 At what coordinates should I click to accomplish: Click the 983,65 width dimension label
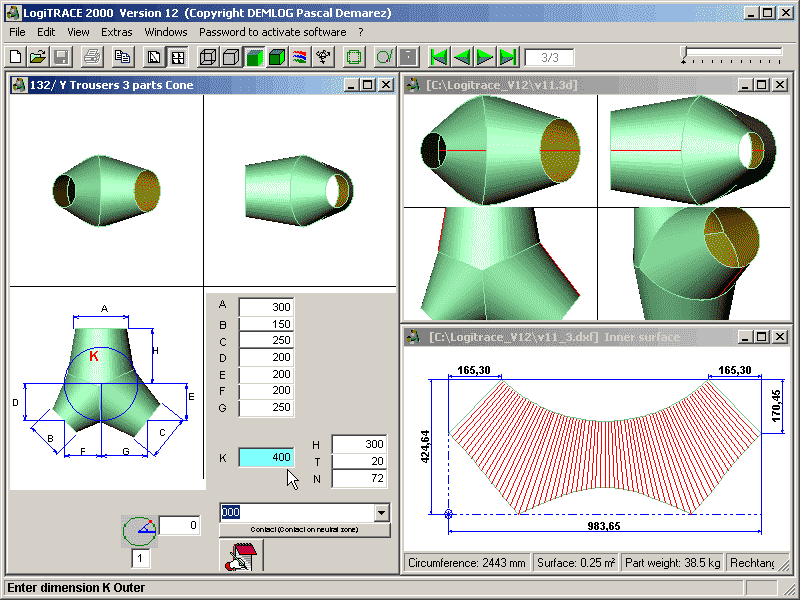click(x=604, y=526)
